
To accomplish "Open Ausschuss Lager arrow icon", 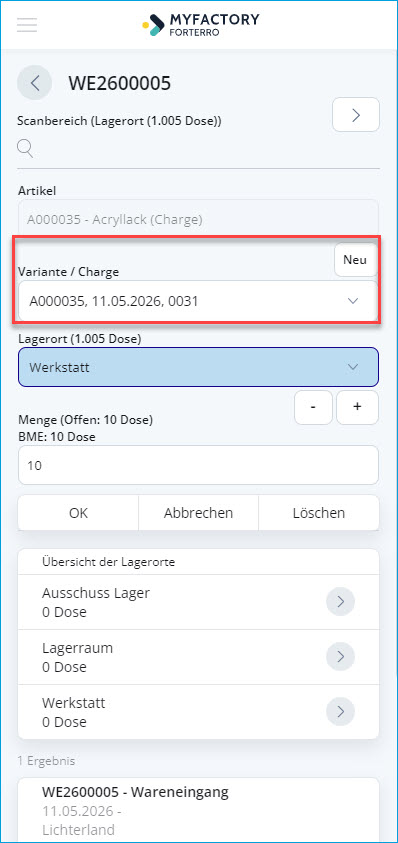I will tap(340, 602).
